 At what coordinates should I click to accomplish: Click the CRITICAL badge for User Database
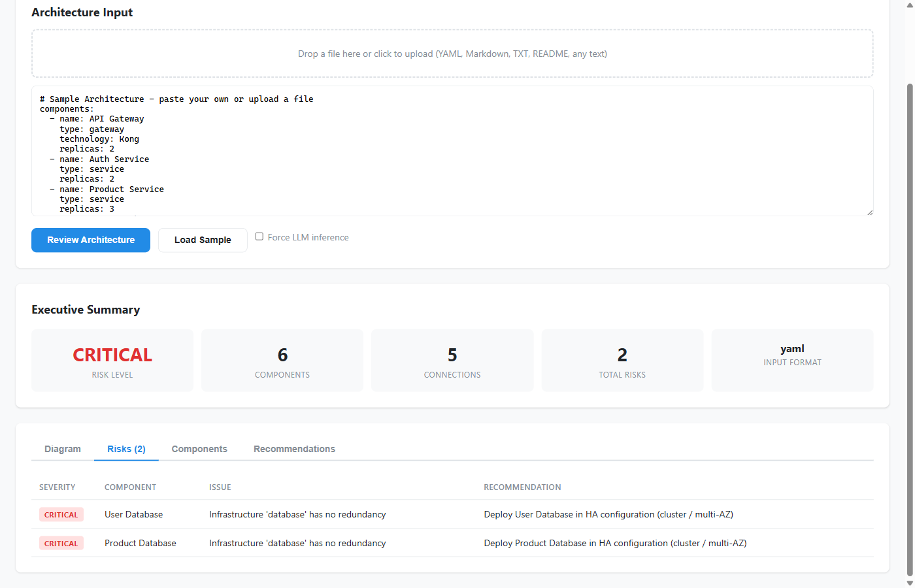(x=61, y=515)
